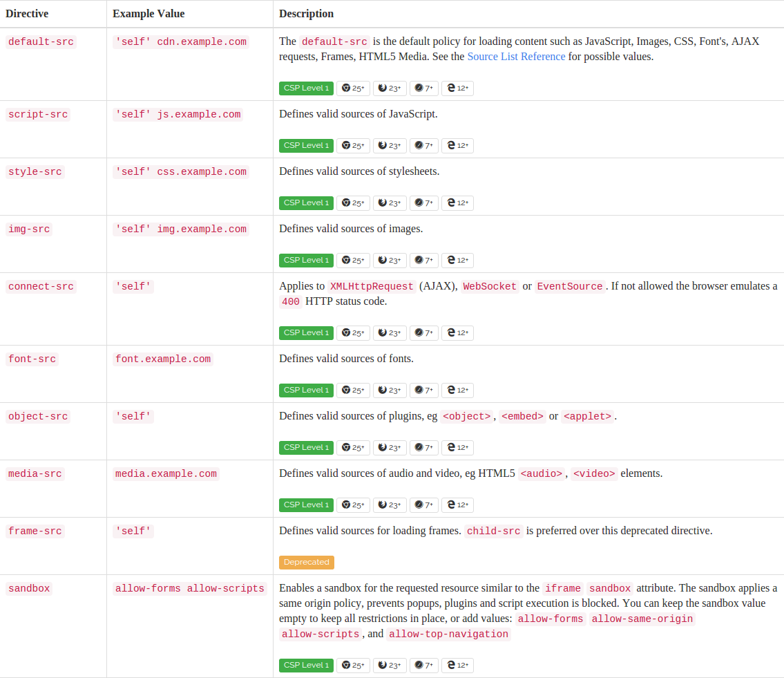Select the sandbox directive name
Viewport: 784px width, 678px height.
tap(29, 589)
